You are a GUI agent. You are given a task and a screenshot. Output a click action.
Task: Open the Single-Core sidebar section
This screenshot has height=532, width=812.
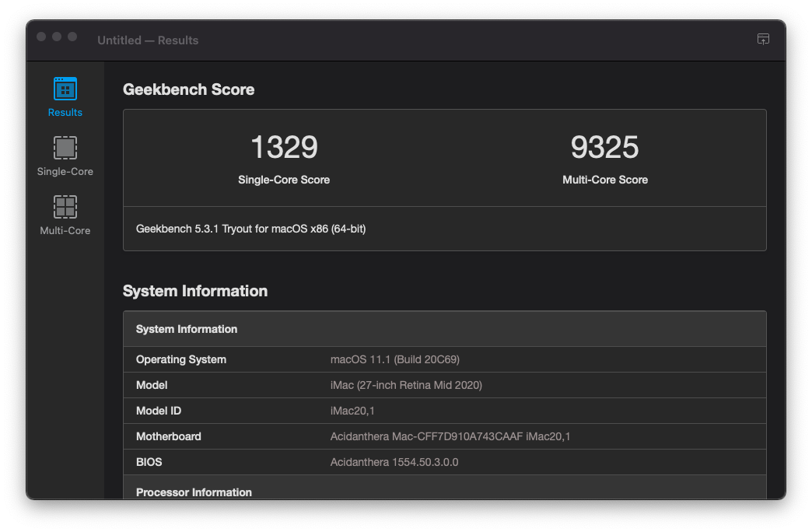(65, 156)
